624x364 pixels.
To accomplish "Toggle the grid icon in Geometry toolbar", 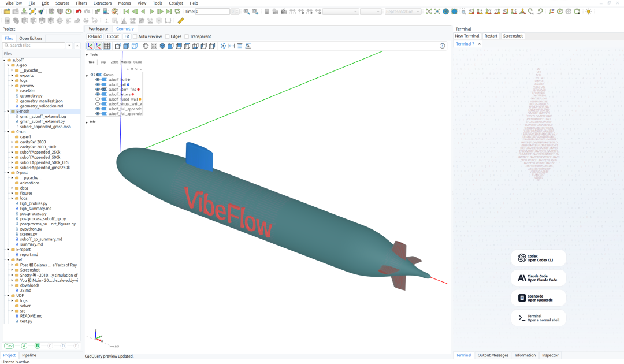I will pos(107,46).
